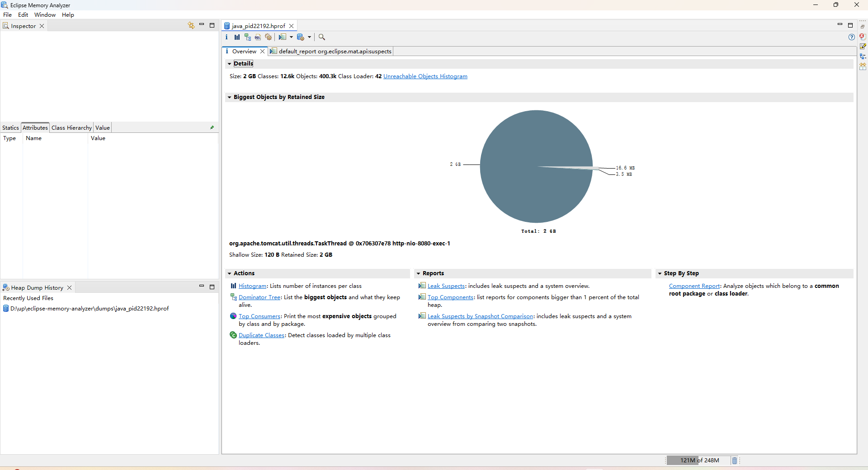This screenshot has height=470, width=868.
Task: Open the Component Report link
Action: click(x=694, y=286)
